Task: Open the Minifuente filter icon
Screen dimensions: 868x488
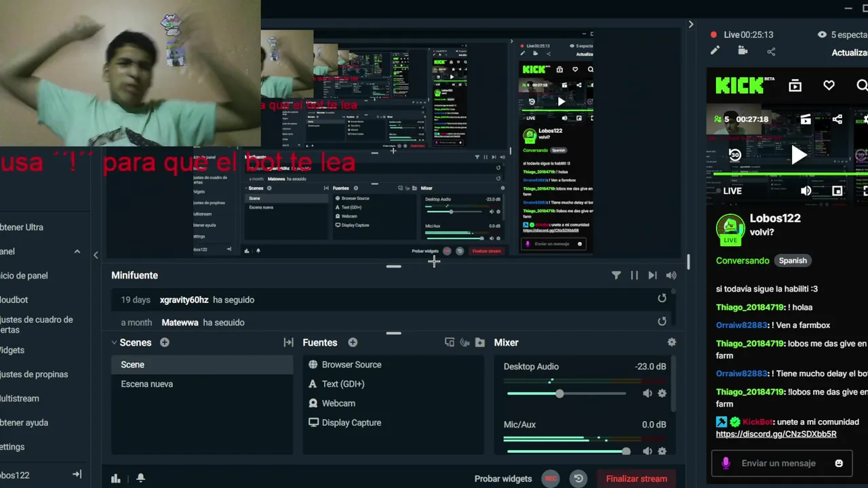Action: [x=616, y=275]
